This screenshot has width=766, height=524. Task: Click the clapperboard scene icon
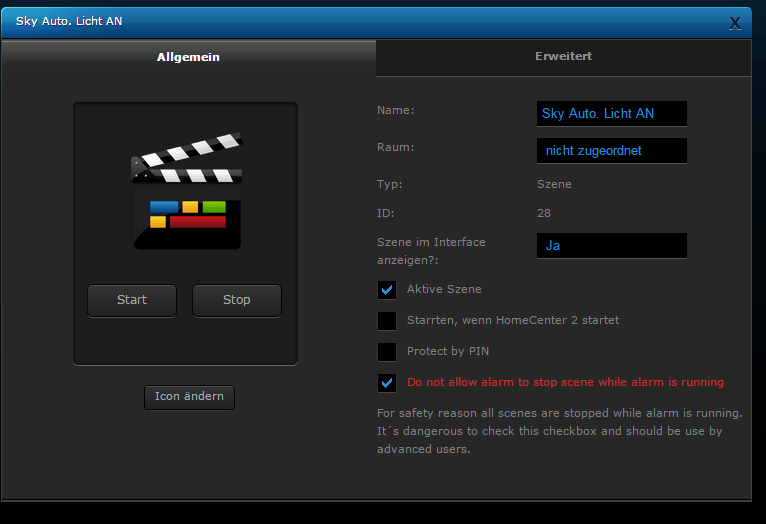pos(186,190)
